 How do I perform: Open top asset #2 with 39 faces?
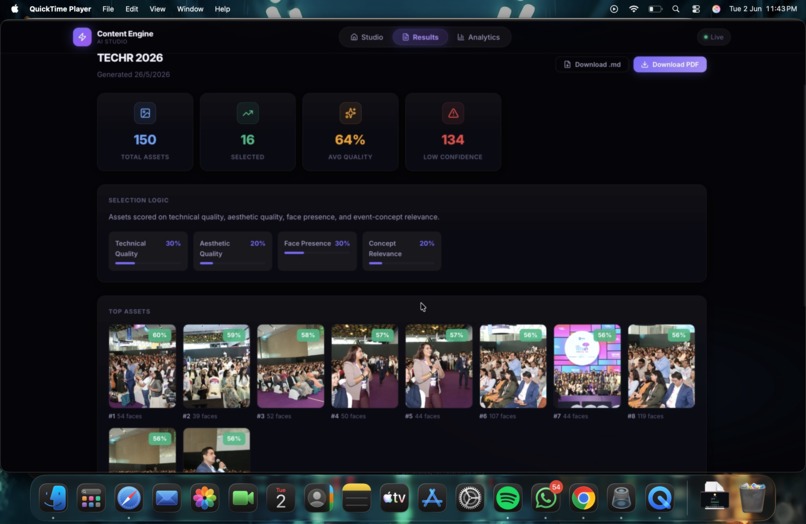[x=216, y=366]
